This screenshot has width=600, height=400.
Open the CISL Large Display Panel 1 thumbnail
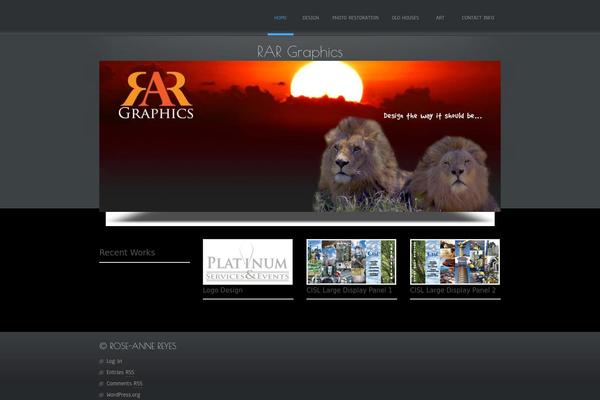pyautogui.click(x=351, y=262)
